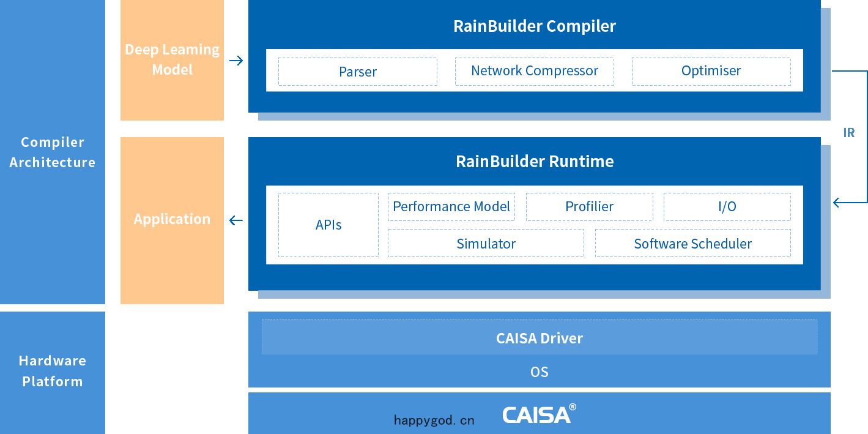Select the APIs box in Runtime
This screenshot has width=868, height=434.
click(x=328, y=225)
